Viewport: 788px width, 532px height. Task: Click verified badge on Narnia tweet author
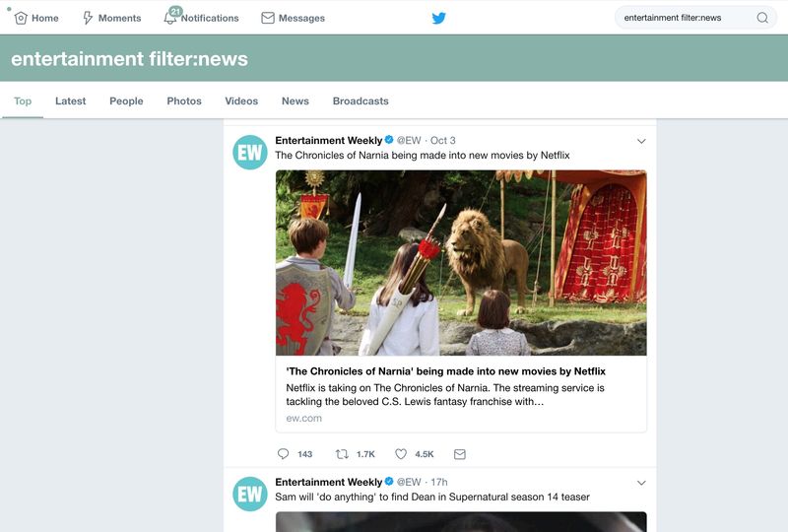[389, 140]
